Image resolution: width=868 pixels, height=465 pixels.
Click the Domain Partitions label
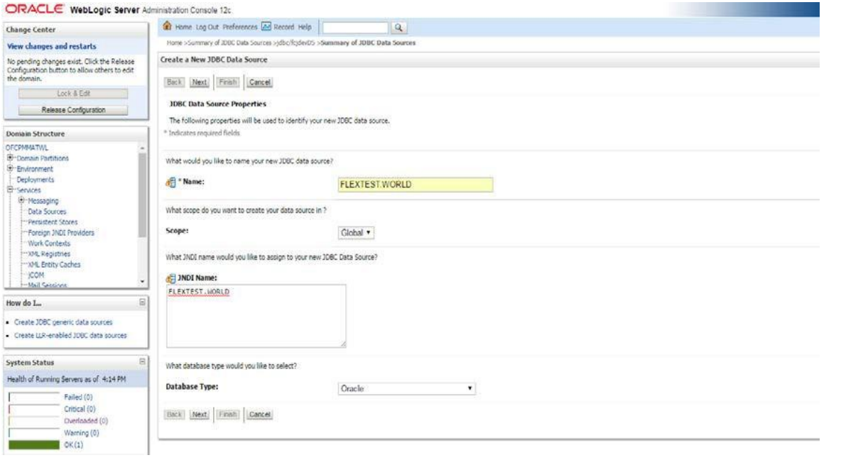42,158
